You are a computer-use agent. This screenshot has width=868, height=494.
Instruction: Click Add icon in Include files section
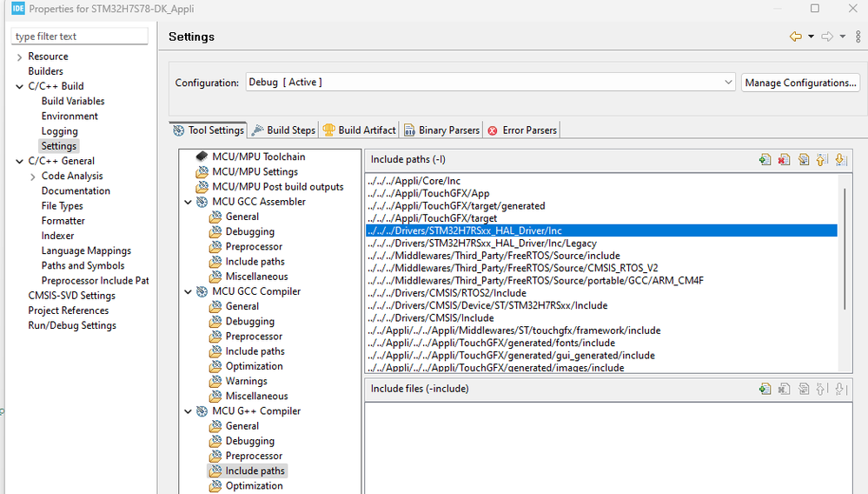point(765,389)
